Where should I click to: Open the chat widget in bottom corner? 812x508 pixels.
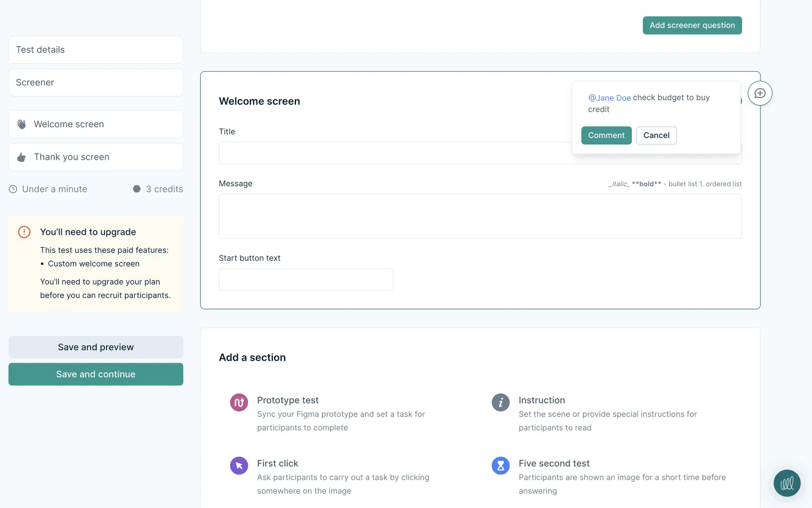pyautogui.click(x=787, y=483)
